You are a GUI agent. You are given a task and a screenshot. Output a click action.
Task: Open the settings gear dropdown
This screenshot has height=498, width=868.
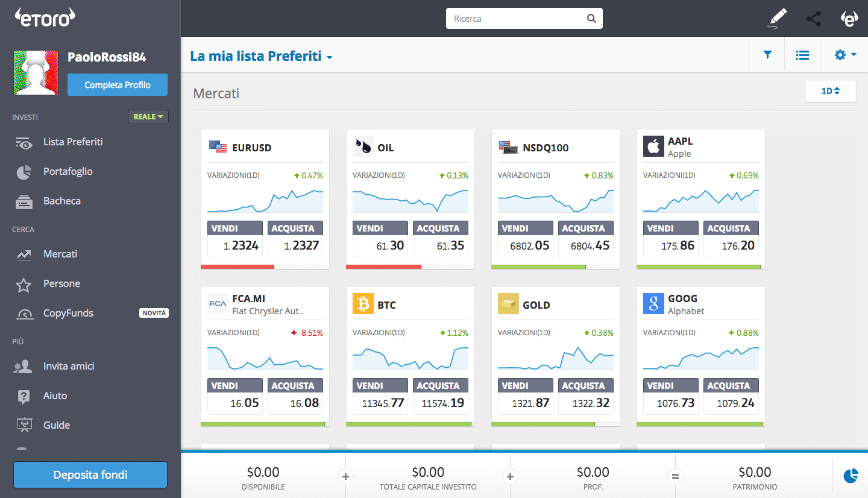845,55
